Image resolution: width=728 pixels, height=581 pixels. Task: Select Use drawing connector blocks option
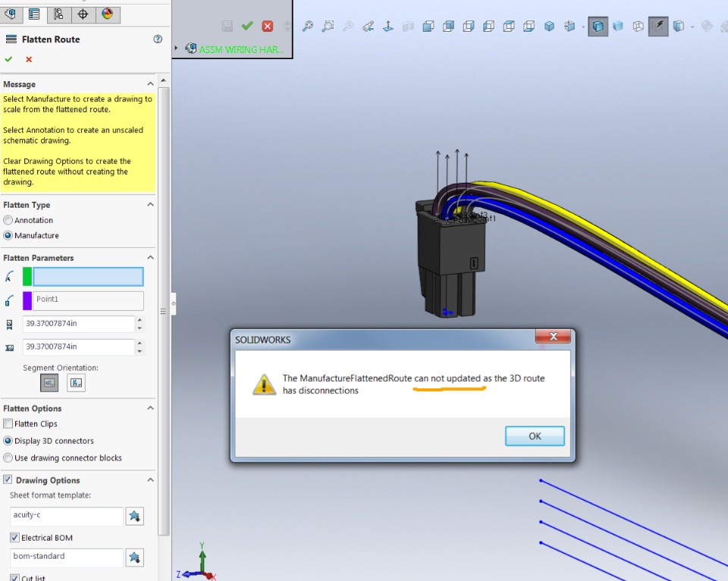[x=8, y=458]
